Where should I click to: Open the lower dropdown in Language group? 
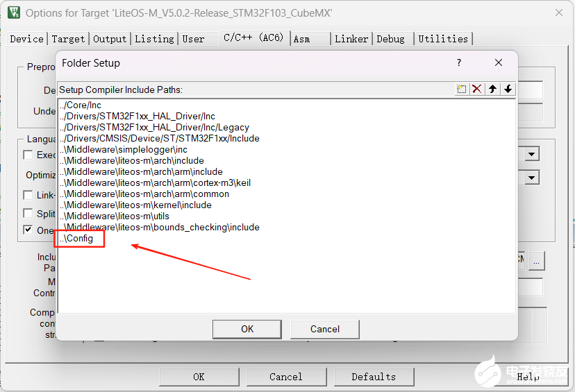[x=532, y=178]
